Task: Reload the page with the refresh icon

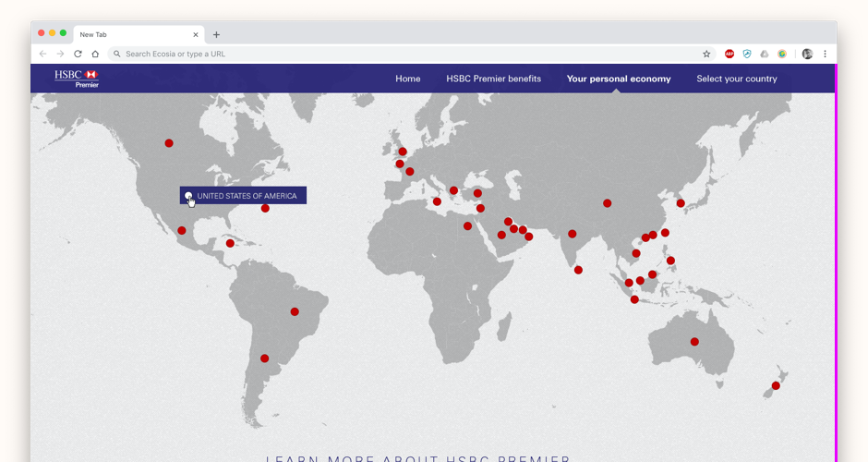Action: coord(78,54)
